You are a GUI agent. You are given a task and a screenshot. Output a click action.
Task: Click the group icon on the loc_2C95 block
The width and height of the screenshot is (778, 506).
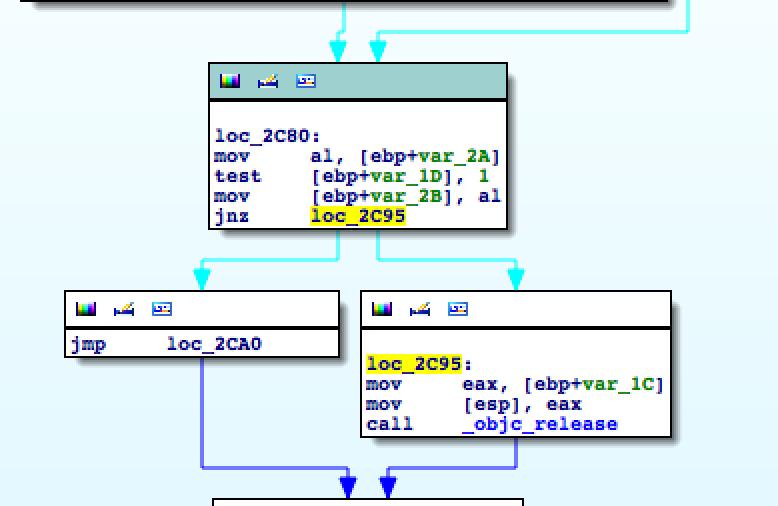(458, 309)
